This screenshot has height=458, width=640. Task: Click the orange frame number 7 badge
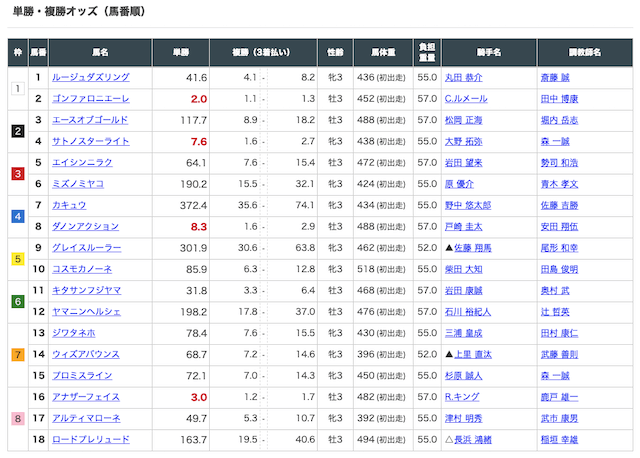pyautogui.click(x=17, y=354)
